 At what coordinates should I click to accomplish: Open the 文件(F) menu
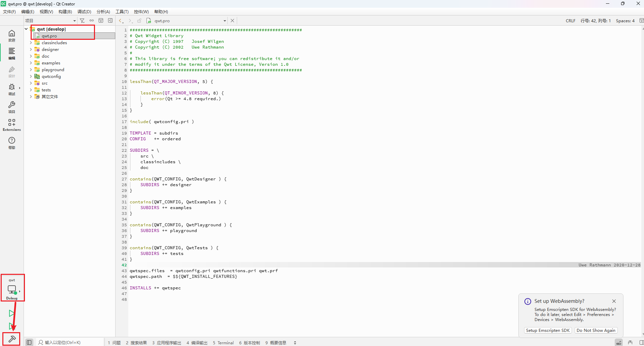tap(9, 12)
